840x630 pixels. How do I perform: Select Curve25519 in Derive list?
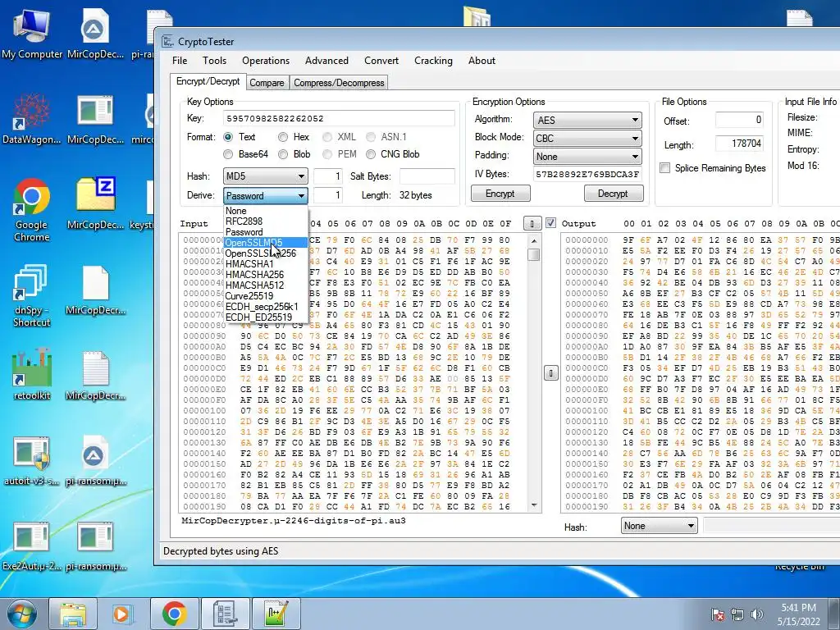266,295
